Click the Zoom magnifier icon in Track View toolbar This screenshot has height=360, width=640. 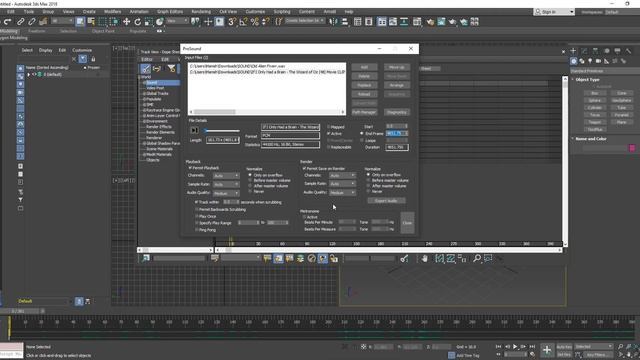click(x=477, y=258)
